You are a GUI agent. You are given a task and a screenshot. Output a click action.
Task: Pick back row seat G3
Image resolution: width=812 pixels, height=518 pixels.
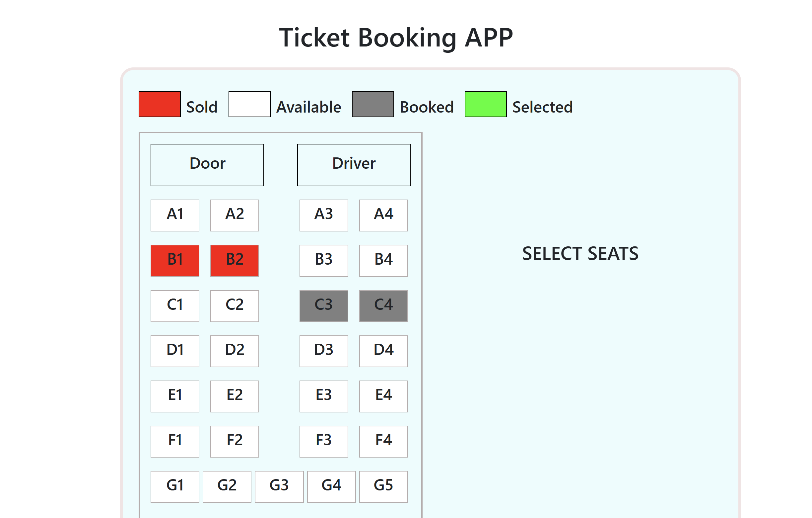click(279, 486)
